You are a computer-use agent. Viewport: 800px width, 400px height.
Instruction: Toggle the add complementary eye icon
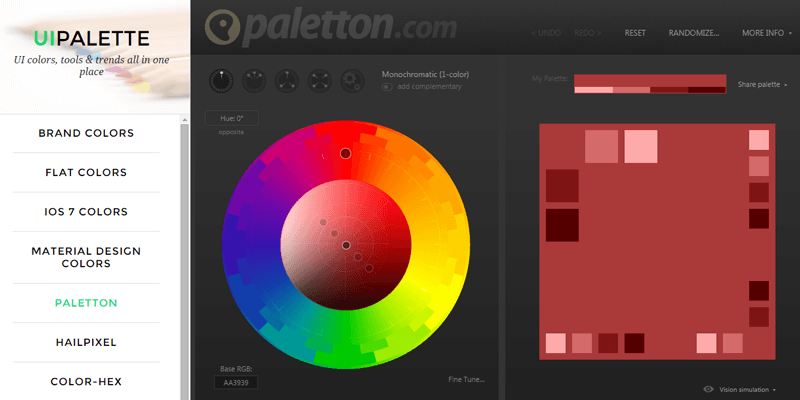tap(387, 87)
